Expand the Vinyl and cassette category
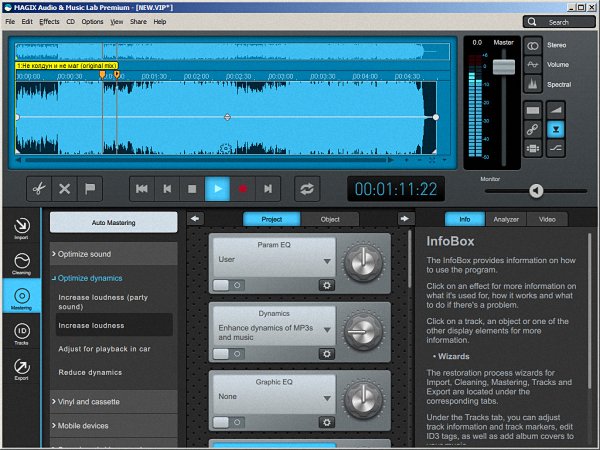600x450 pixels. click(112, 400)
